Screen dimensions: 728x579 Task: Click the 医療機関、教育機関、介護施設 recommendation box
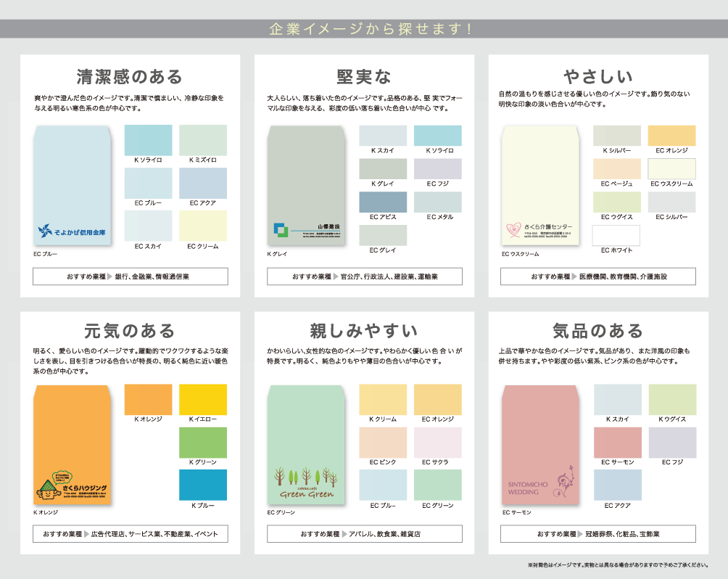point(598,276)
